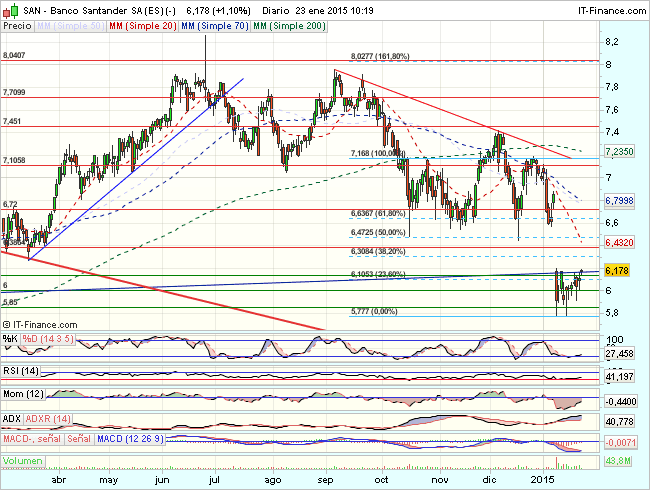Screen dimensions: 650x490
Task: Select the ADXR (14) indicator label
Action: click(48, 419)
